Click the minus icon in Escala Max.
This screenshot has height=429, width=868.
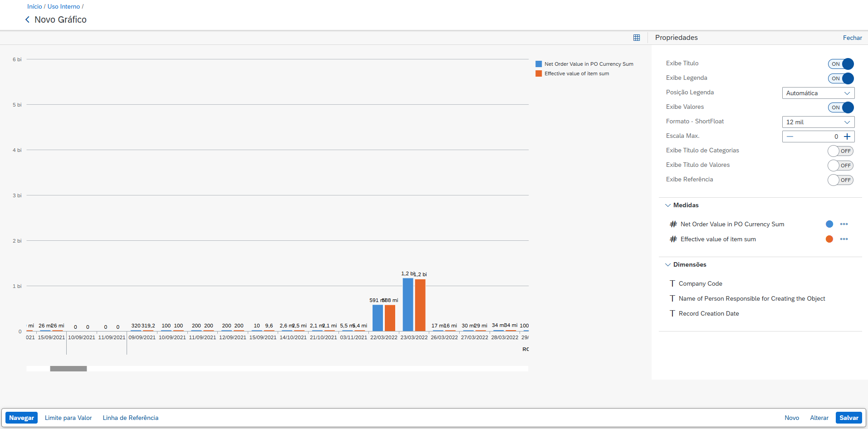click(790, 136)
